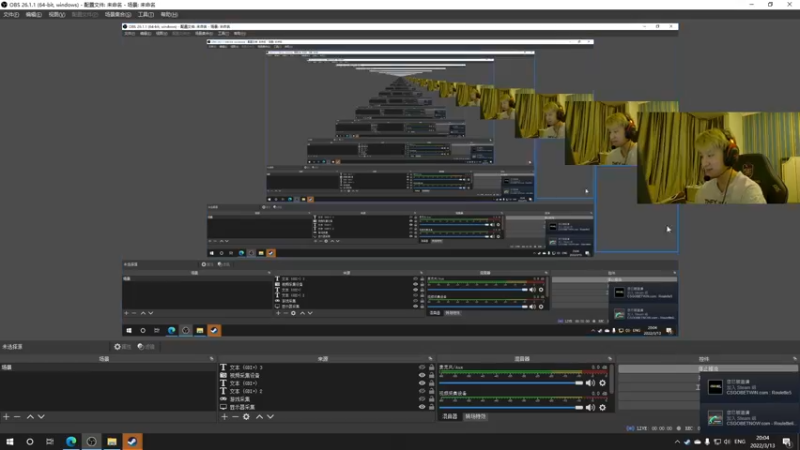Show hidden system tray icons chevron
This screenshot has height=450, width=800.
[x=677, y=442]
